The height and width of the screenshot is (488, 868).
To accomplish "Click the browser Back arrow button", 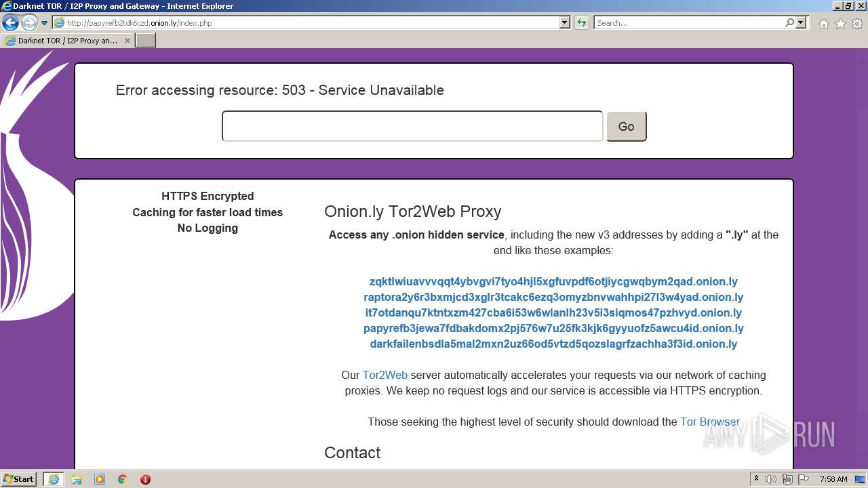I will click(10, 22).
